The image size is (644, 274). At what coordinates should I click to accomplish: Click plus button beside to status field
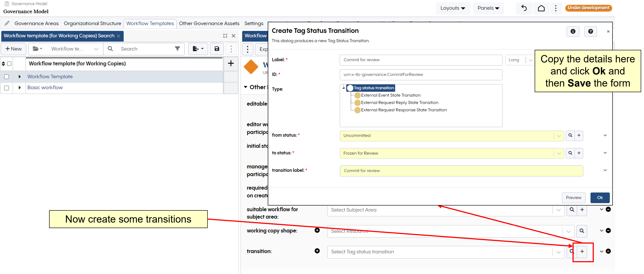pos(579,153)
